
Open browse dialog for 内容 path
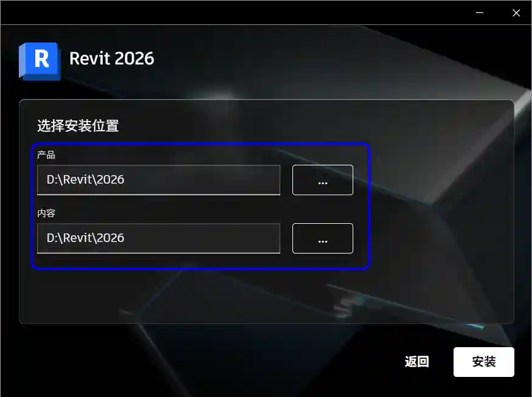[323, 238]
